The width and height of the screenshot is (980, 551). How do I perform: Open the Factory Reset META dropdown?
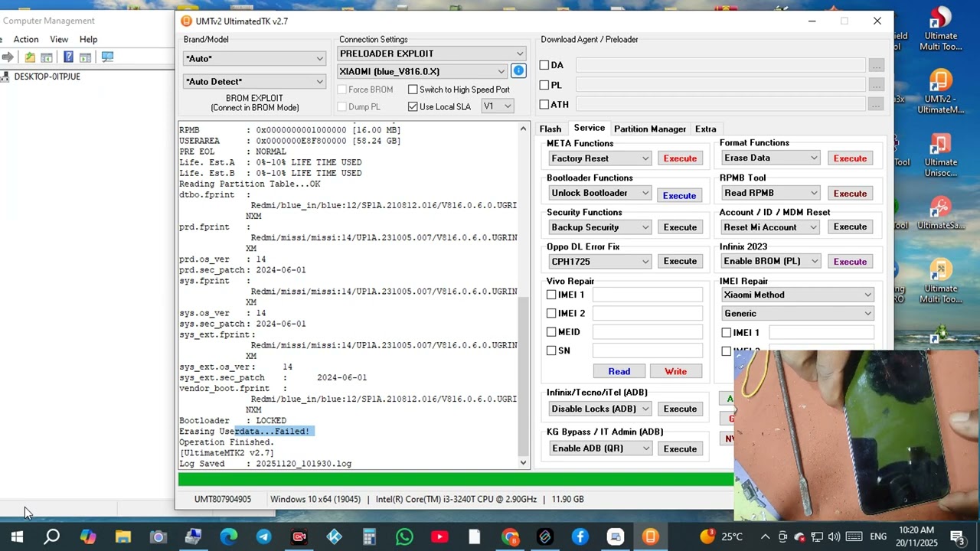coord(599,158)
